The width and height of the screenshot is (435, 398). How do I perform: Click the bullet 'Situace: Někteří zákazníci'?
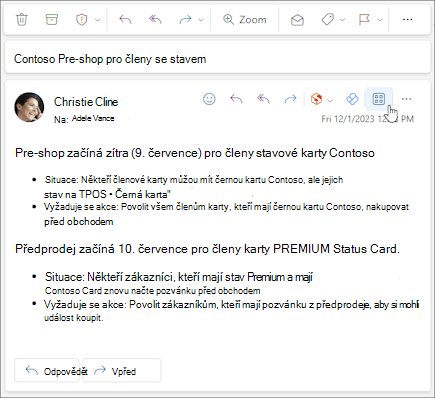[x=179, y=277]
